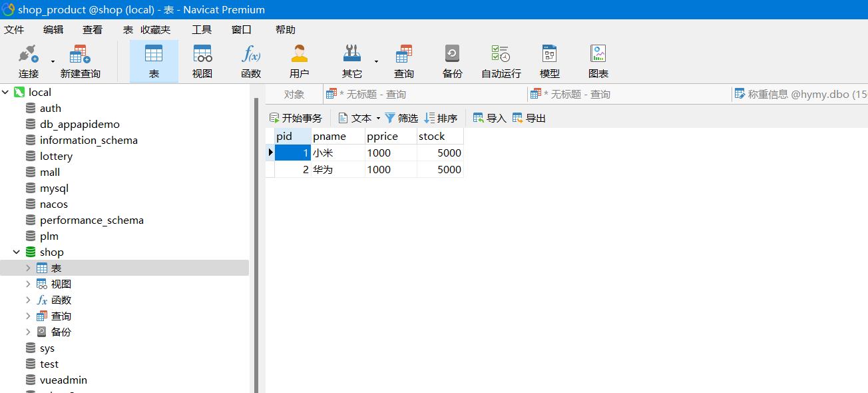Select the lottery database
This screenshot has width=868, height=393.
pos(56,157)
